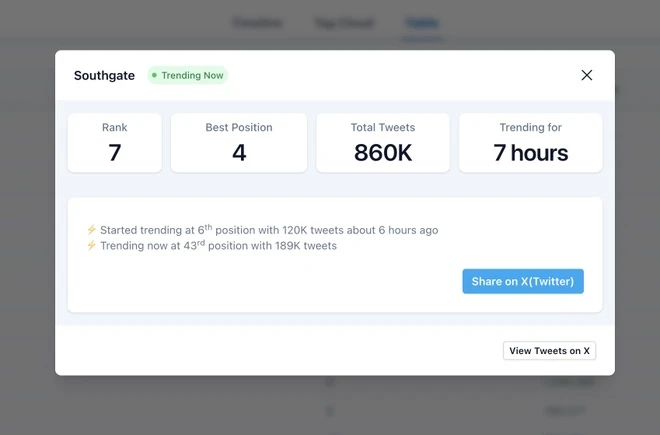Image resolution: width=660 pixels, height=435 pixels.
Task: Select the Southgate trend title
Action: click(x=104, y=75)
